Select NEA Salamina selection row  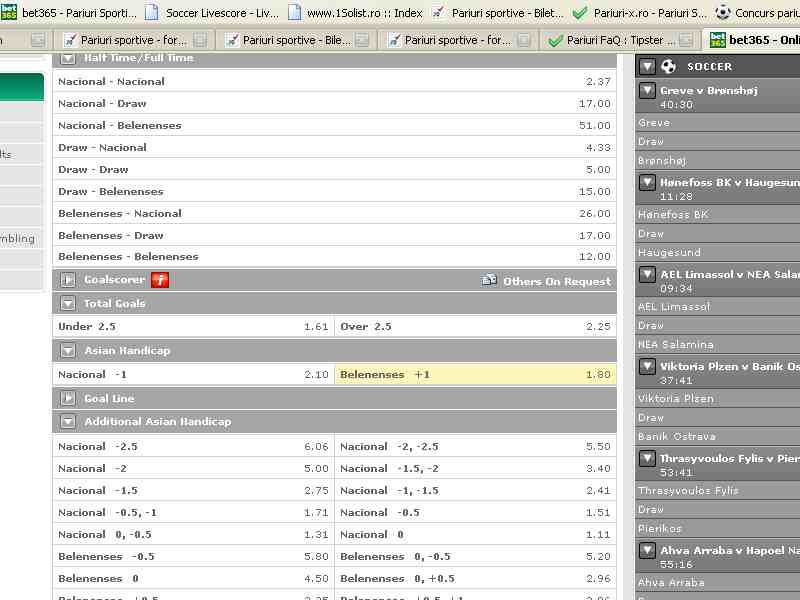tap(718, 344)
